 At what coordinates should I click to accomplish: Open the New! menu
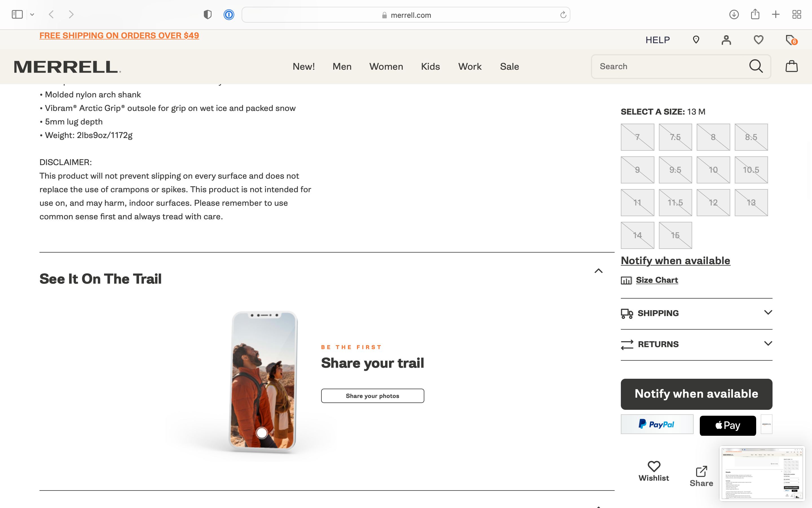[304, 67]
